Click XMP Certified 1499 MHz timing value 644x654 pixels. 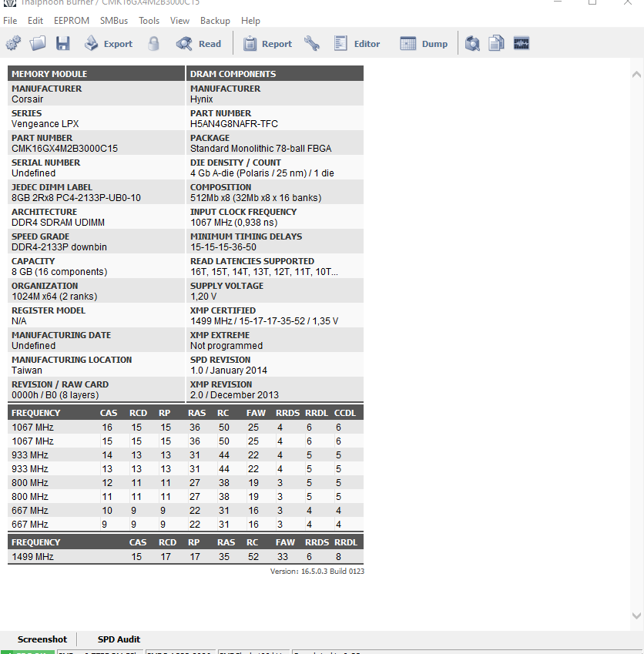click(x=264, y=321)
